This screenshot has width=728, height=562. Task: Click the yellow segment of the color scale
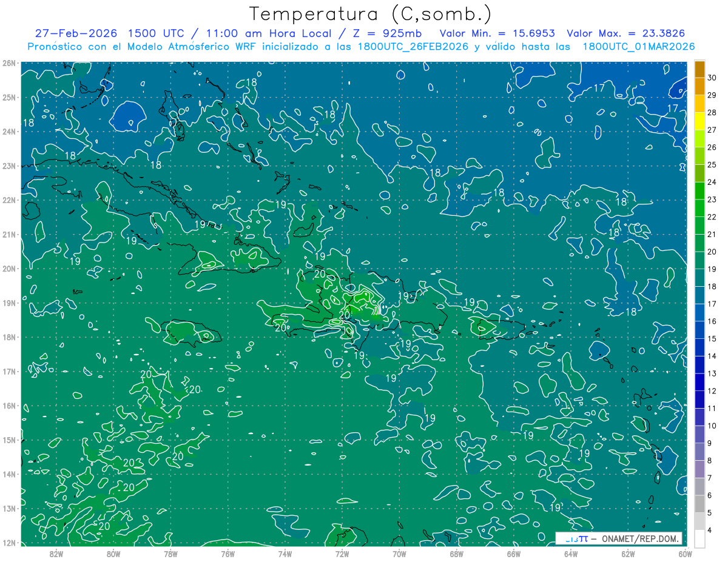[x=699, y=121]
